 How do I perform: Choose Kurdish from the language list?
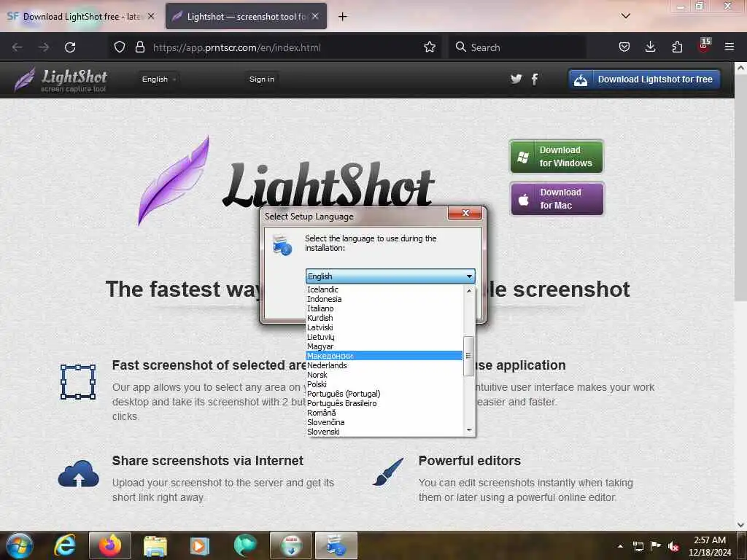coord(384,318)
